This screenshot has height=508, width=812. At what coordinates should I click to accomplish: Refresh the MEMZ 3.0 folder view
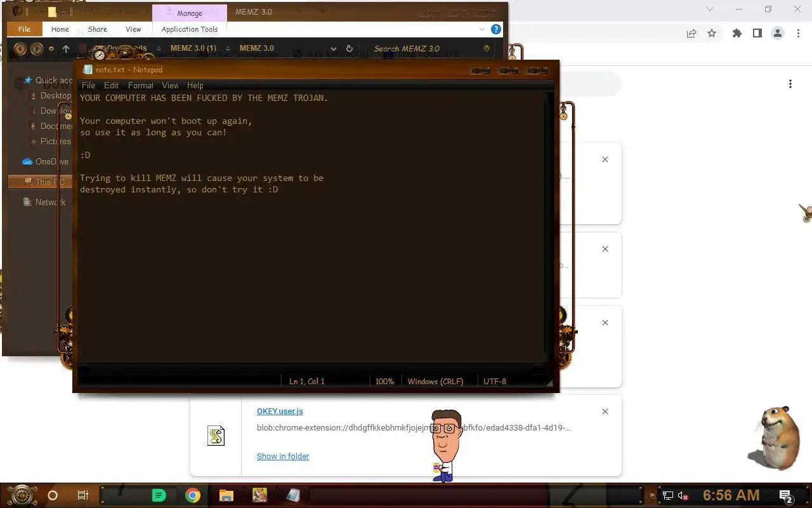(x=349, y=48)
